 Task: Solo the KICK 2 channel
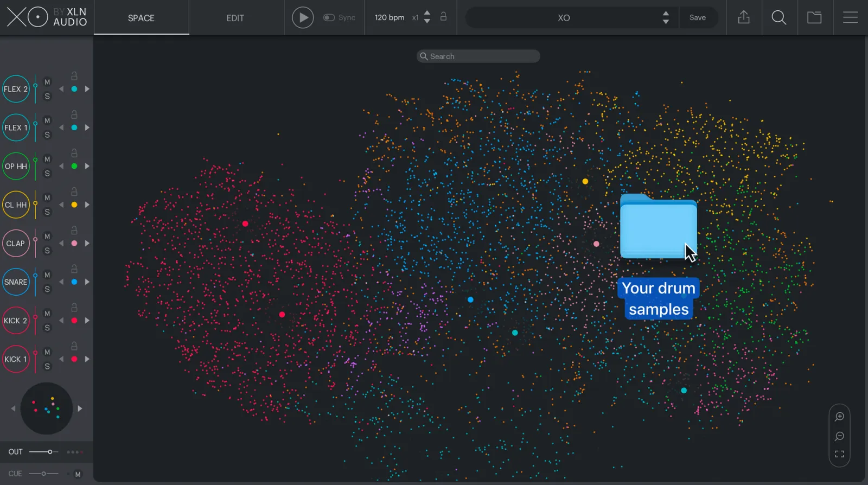coord(47,328)
